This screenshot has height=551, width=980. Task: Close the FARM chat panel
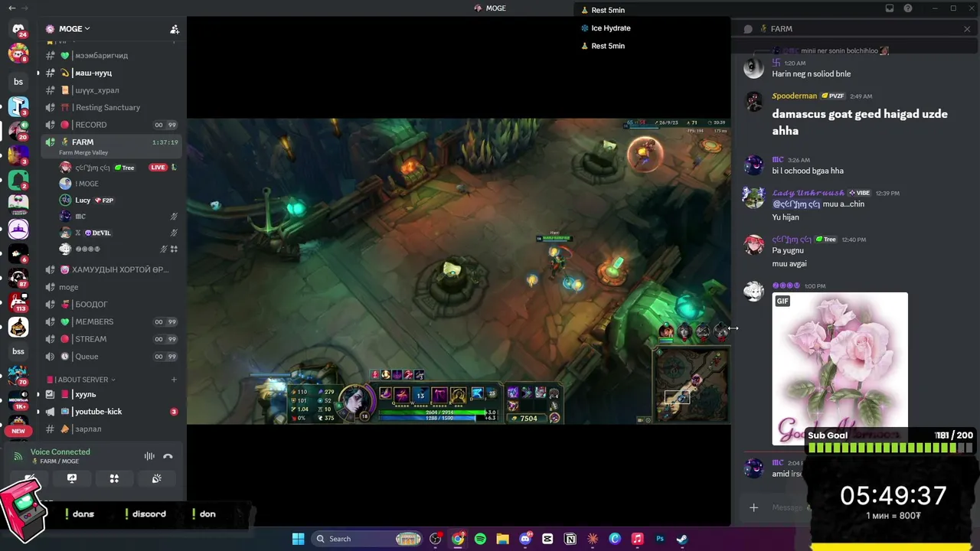tap(967, 29)
